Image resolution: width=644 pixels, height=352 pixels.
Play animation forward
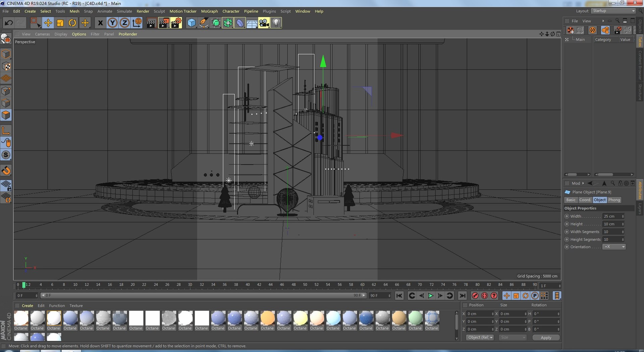point(431,296)
